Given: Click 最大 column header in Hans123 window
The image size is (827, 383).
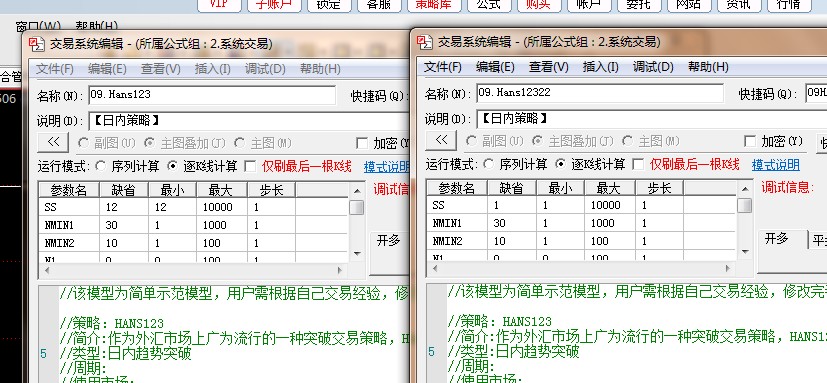Looking at the screenshot, I should [222, 190].
